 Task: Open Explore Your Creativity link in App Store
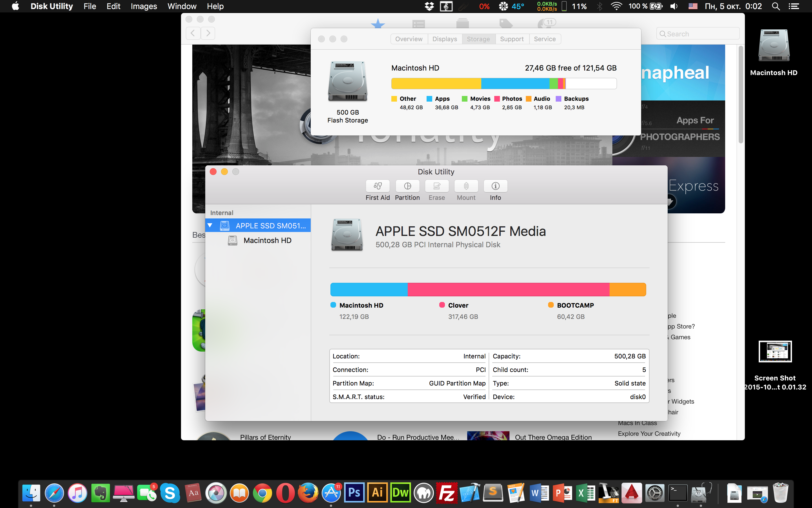click(x=649, y=434)
